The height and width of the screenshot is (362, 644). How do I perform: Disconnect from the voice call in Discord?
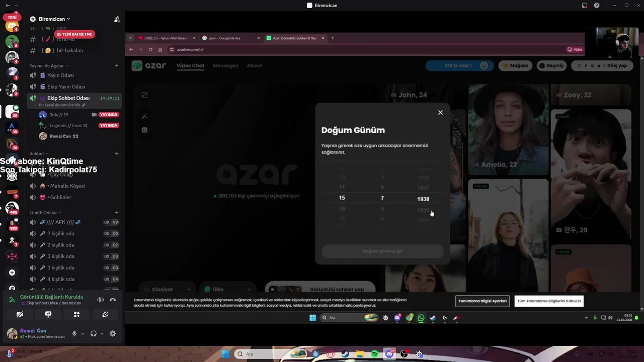(x=113, y=300)
